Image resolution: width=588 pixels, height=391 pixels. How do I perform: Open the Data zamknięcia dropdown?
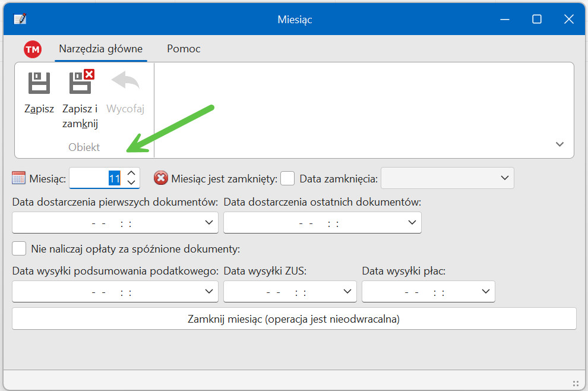504,178
